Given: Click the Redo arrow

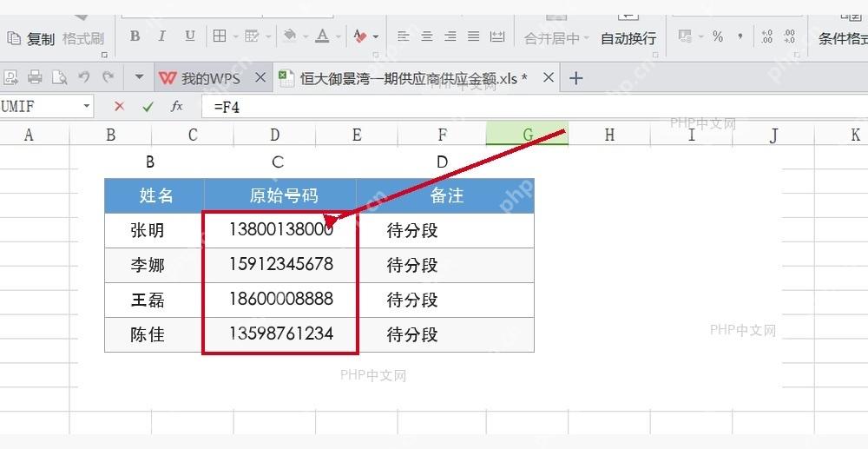Looking at the screenshot, I should click(x=108, y=77).
